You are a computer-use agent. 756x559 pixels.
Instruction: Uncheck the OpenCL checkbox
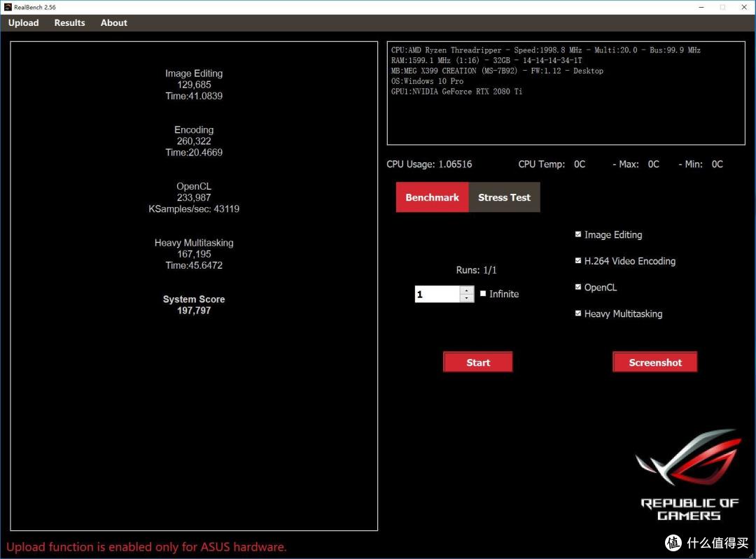(x=578, y=288)
